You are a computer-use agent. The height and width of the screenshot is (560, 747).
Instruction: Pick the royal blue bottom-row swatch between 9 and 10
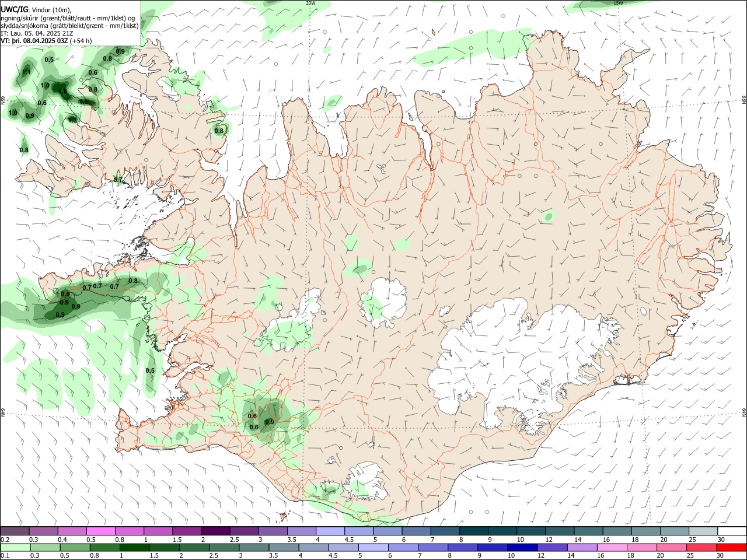tap(493, 547)
